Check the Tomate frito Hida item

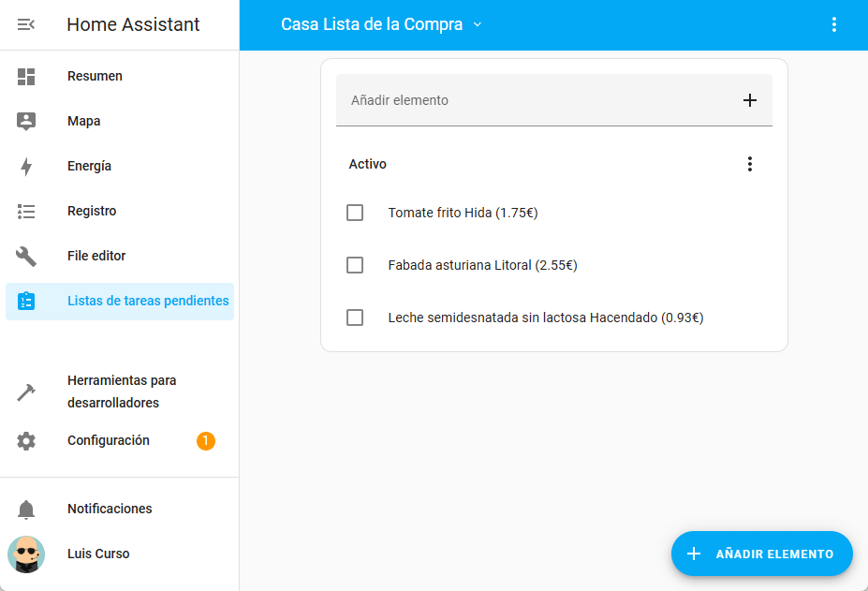coord(355,213)
